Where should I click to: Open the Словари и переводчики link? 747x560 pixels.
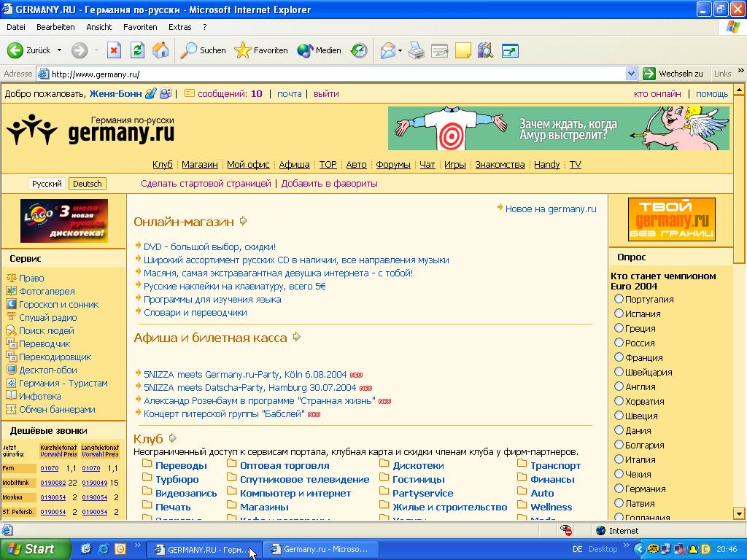[x=196, y=312]
